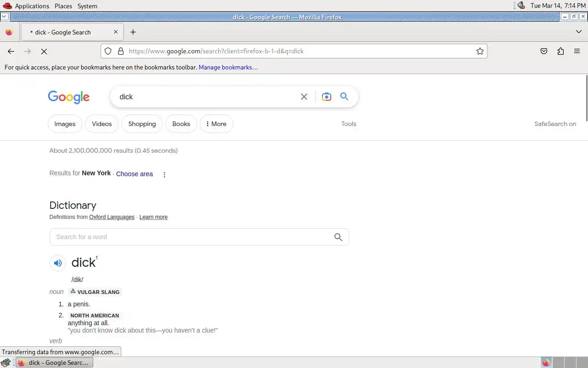Viewport: 588px width, 368px height.
Task: Close the 'dick - Google Search' tab
Action: pos(116,32)
